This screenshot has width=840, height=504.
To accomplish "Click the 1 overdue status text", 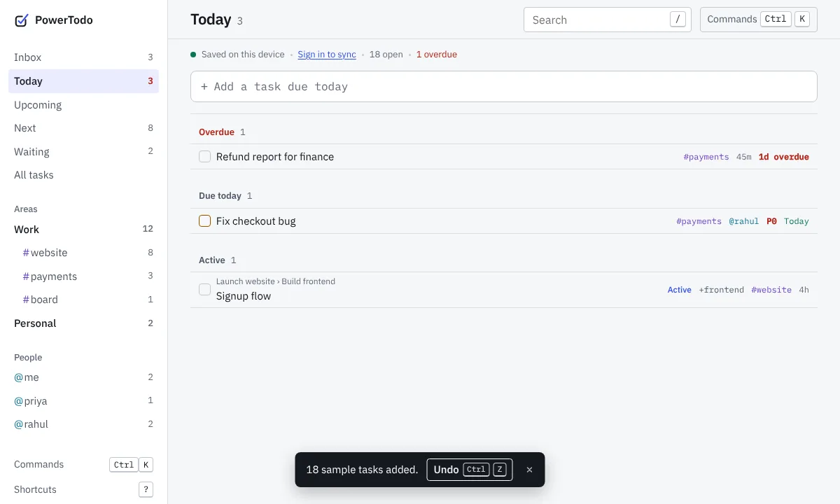I will coord(437,55).
